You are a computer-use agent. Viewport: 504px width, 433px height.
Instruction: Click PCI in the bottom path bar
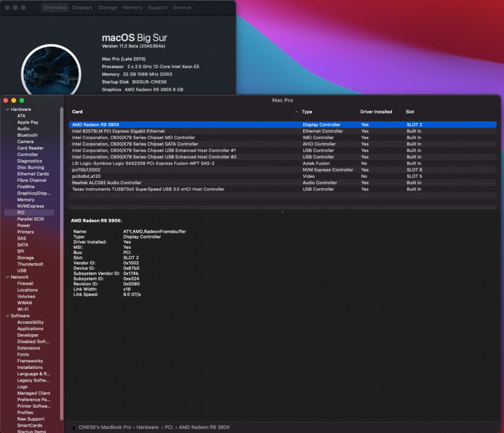coord(169,427)
